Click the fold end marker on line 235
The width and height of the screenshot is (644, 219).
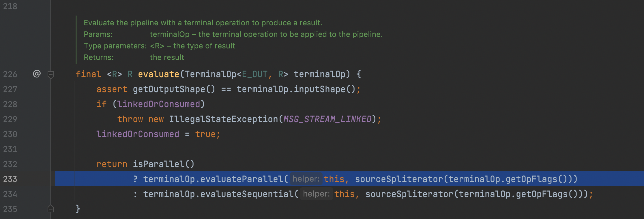[x=51, y=209]
